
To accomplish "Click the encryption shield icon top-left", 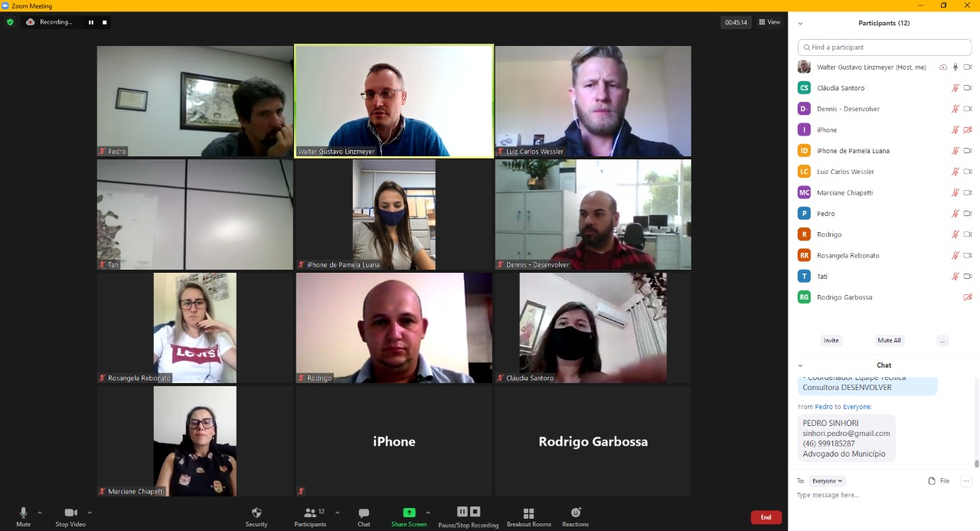I will coord(10,22).
